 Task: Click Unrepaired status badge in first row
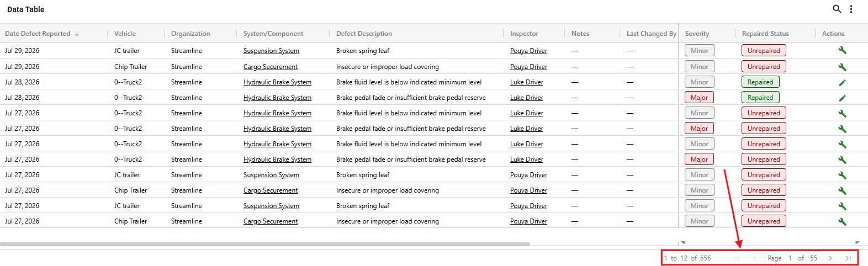764,51
